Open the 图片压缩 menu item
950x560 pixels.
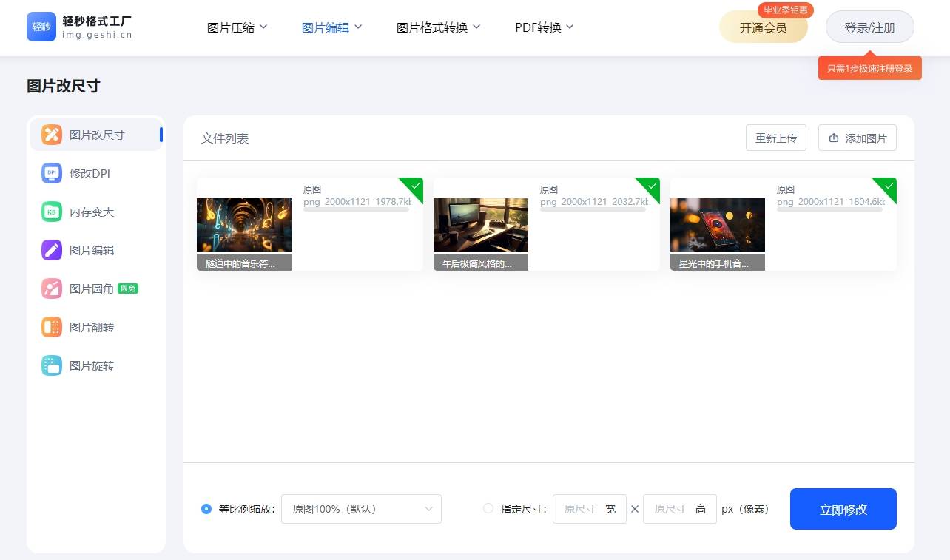[237, 27]
